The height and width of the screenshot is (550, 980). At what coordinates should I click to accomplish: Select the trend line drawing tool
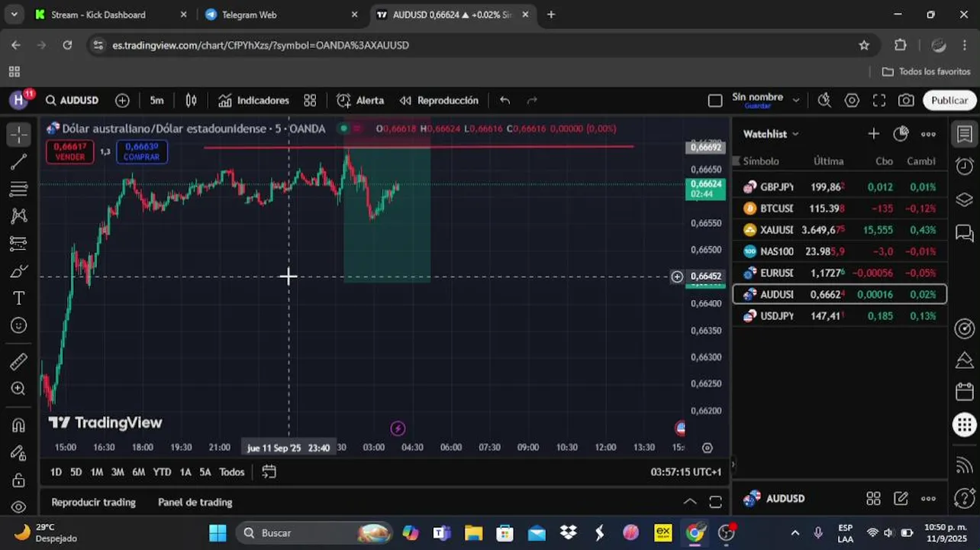click(19, 161)
